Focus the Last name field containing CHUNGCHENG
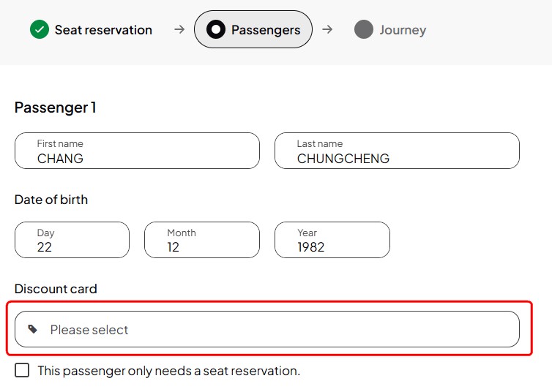This screenshot has width=552, height=392. pos(397,151)
